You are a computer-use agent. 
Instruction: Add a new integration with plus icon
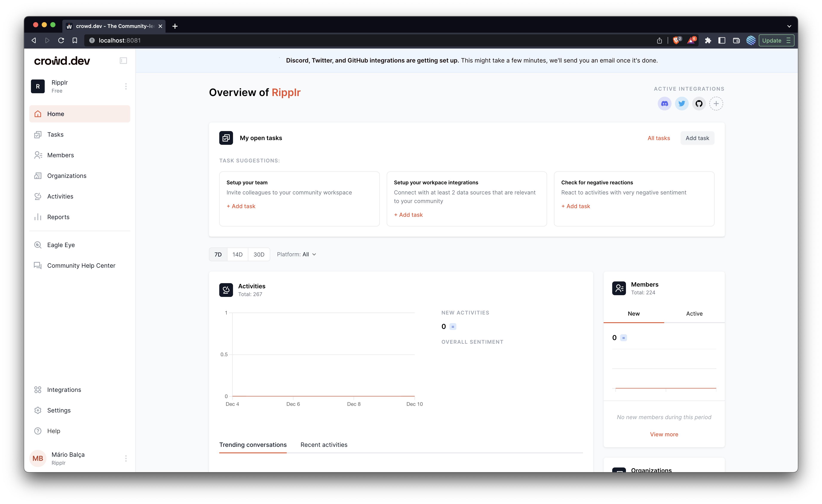coord(716,104)
